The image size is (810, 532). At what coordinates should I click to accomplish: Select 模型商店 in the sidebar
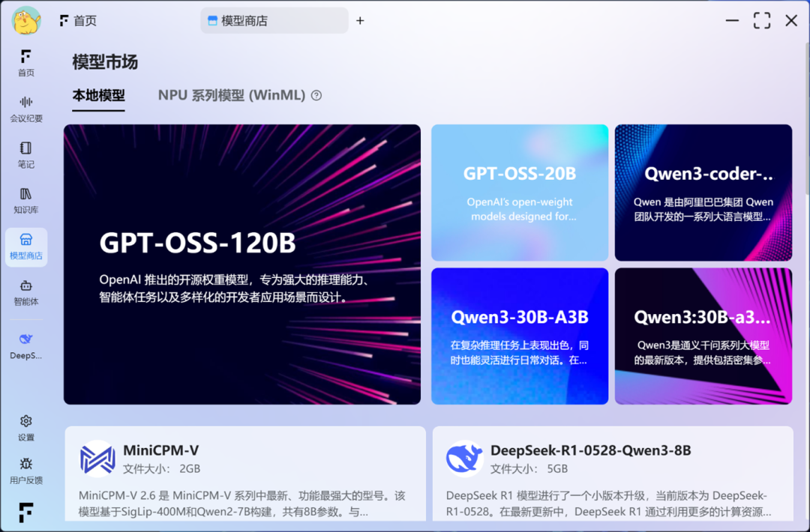coord(25,247)
